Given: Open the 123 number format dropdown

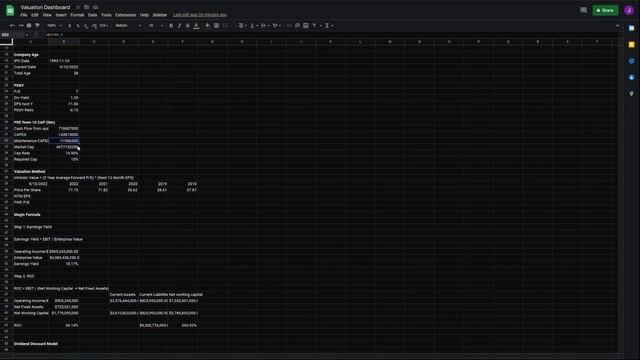Looking at the screenshot, I should [x=104, y=26].
